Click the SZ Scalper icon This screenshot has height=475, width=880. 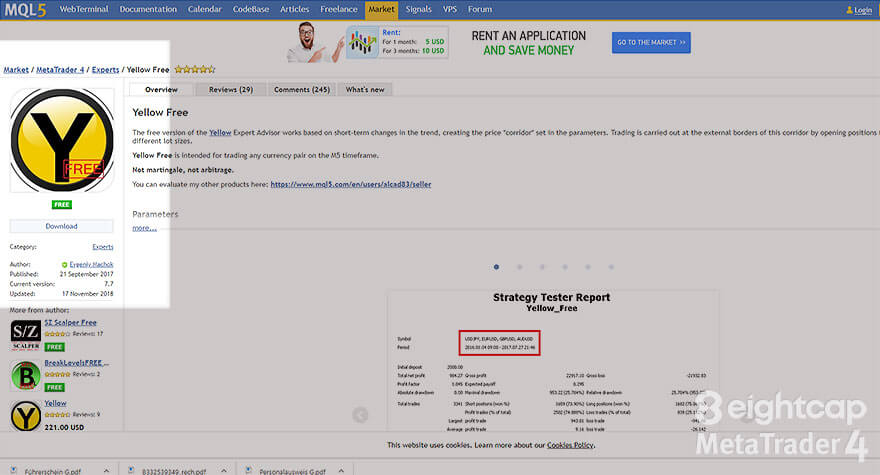tap(25, 335)
